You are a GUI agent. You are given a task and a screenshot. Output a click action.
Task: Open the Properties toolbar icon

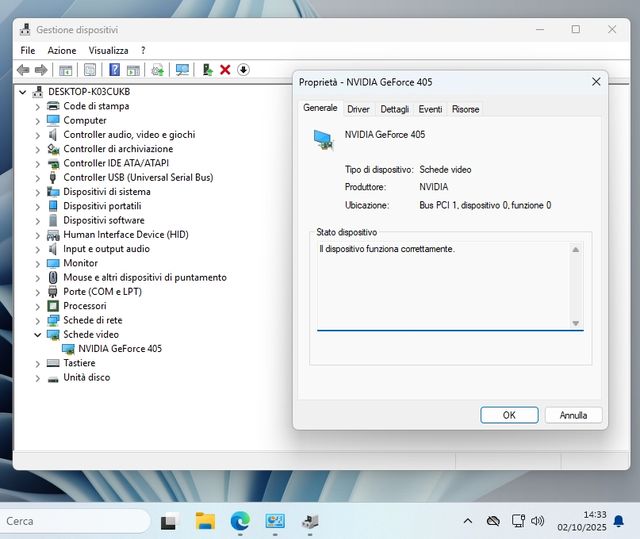coord(90,70)
